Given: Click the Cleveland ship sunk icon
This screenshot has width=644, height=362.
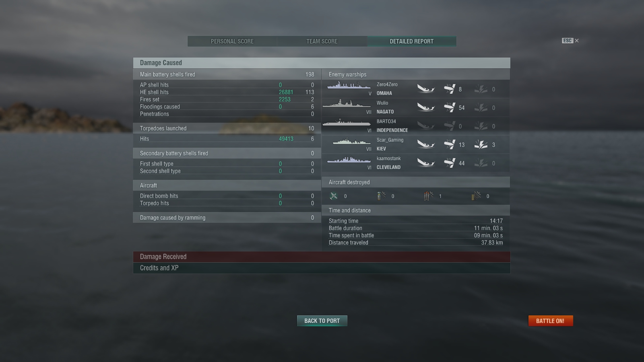Looking at the screenshot, I should [x=426, y=163].
